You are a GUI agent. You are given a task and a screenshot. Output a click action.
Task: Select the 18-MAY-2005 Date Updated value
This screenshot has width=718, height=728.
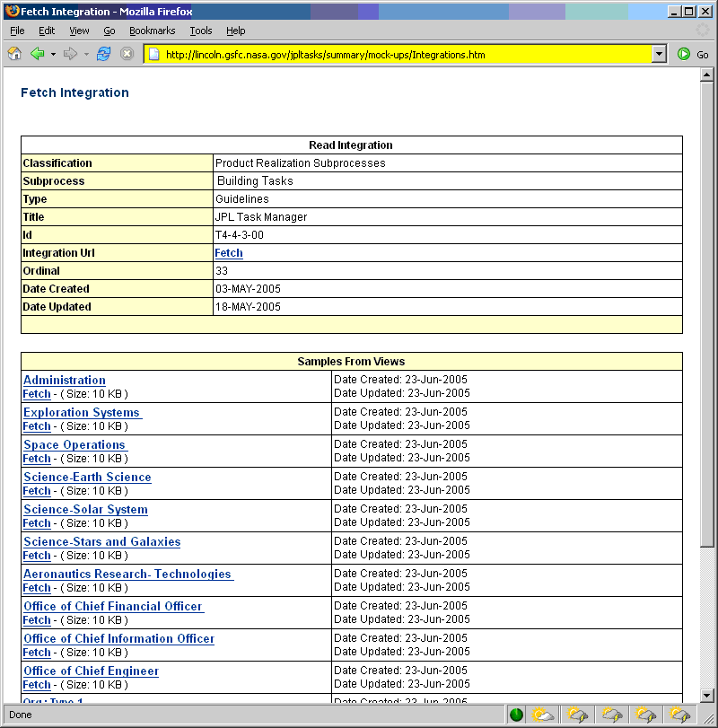click(x=248, y=307)
